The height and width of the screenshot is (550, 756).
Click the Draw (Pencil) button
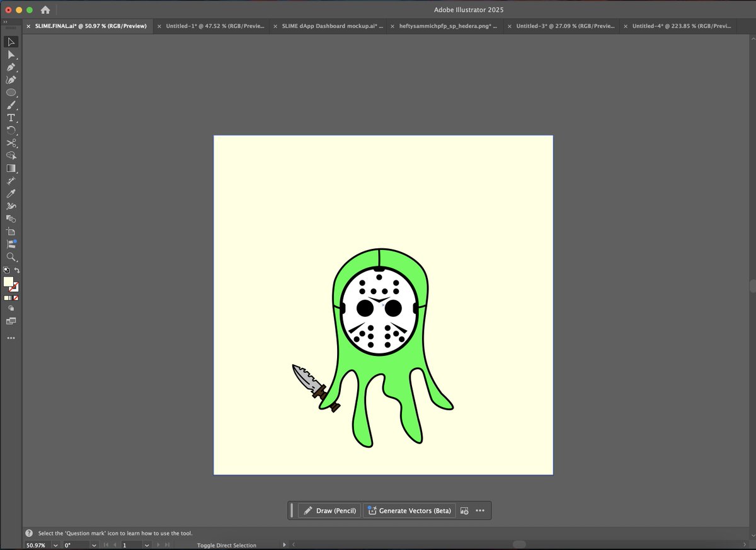pos(329,511)
